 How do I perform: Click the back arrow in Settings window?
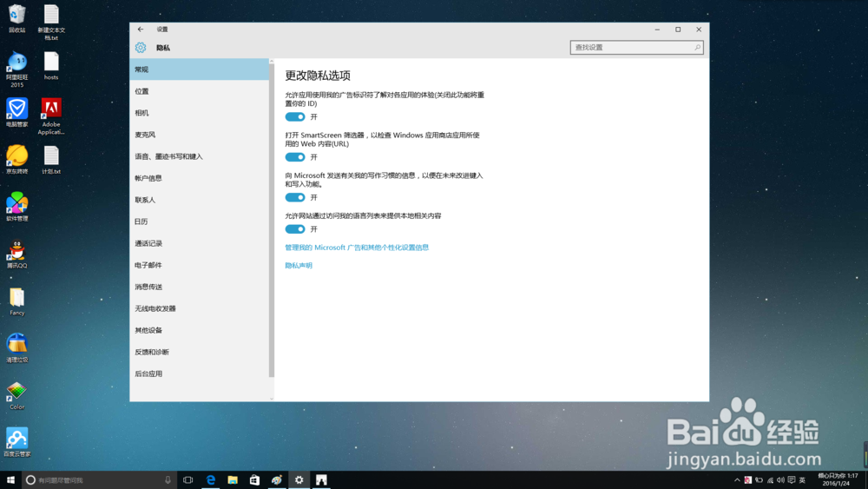pyautogui.click(x=141, y=30)
